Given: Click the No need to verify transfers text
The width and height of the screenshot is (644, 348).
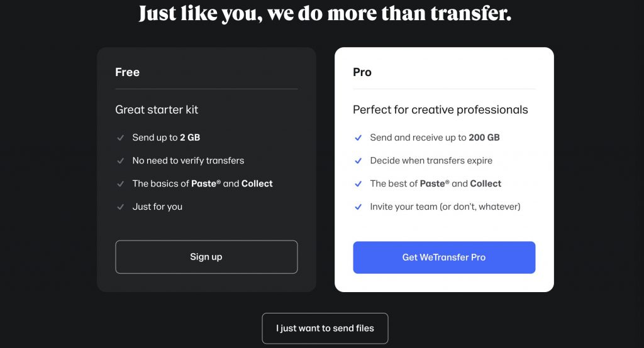Looking at the screenshot, I should pyautogui.click(x=188, y=161).
